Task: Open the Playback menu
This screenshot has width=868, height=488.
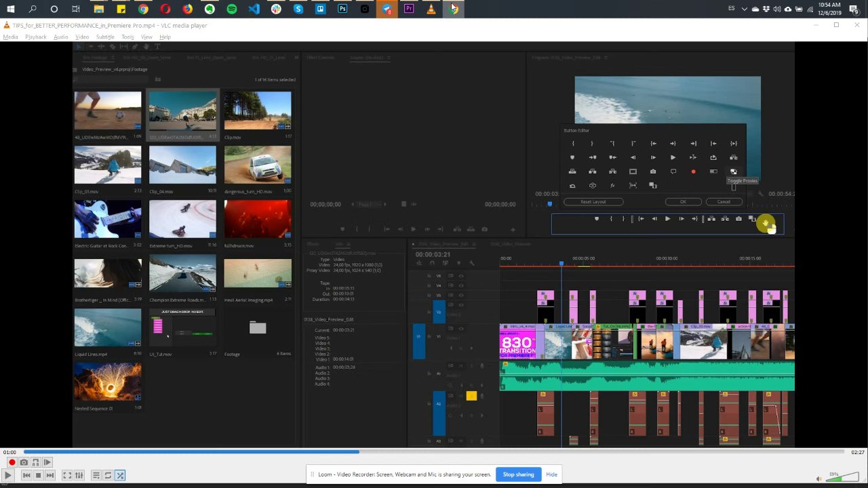Action: click(x=36, y=37)
